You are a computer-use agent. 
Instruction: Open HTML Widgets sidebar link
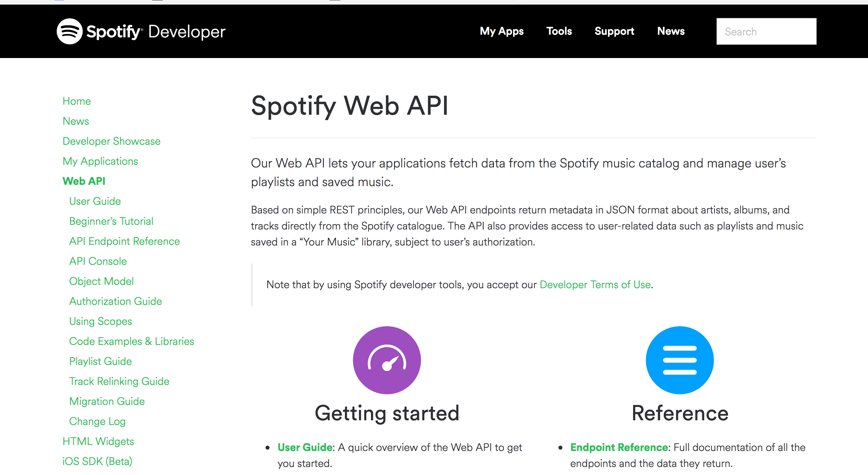[98, 441]
